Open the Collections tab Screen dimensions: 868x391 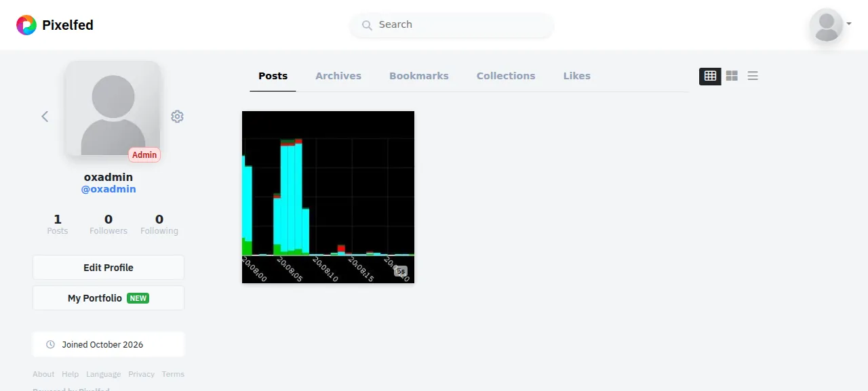pos(506,76)
